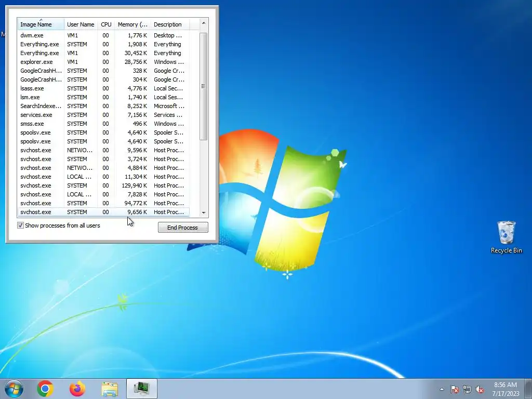Sort by the Memory column header
Image resolution: width=532 pixels, height=399 pixels.
coord(132,24)
